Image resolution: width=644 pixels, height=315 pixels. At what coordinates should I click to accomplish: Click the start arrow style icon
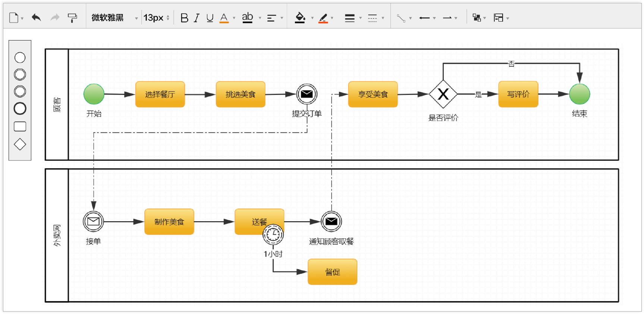(x=424, y=18)
